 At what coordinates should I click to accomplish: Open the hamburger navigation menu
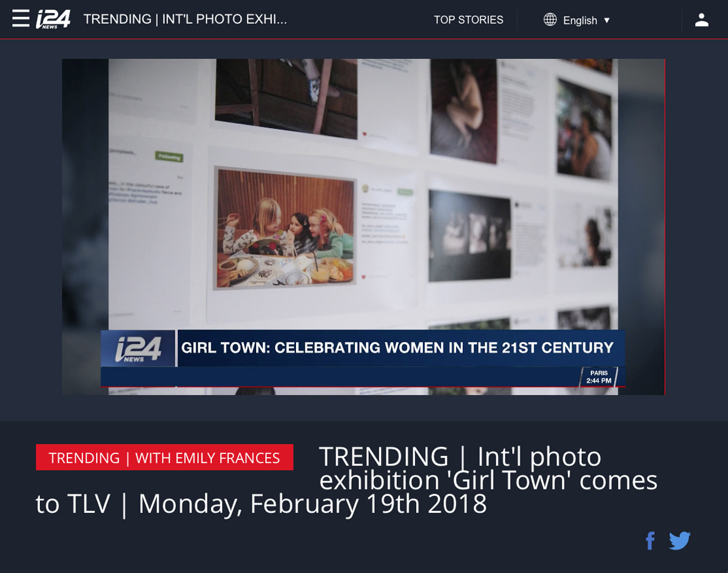click(21, 19)
